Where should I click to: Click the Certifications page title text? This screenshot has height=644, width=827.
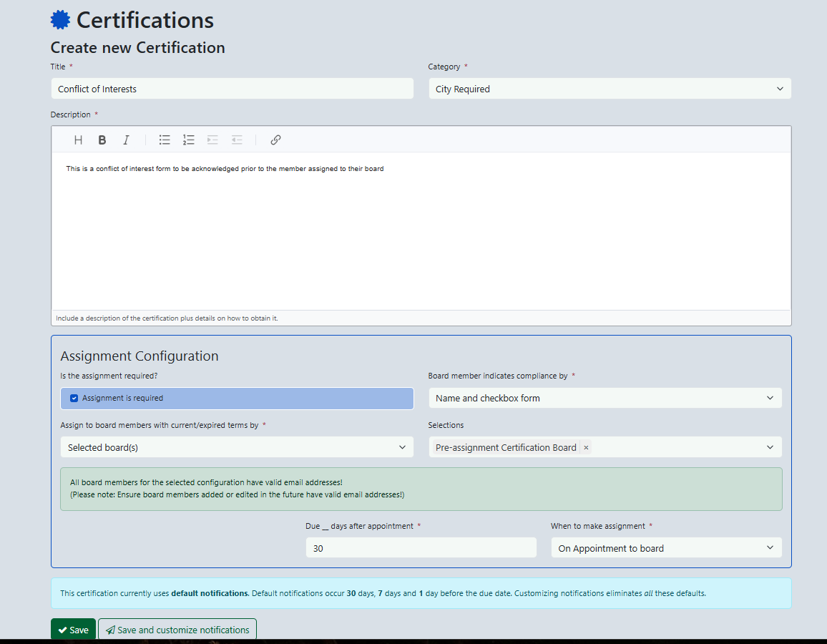pos(145,20)
